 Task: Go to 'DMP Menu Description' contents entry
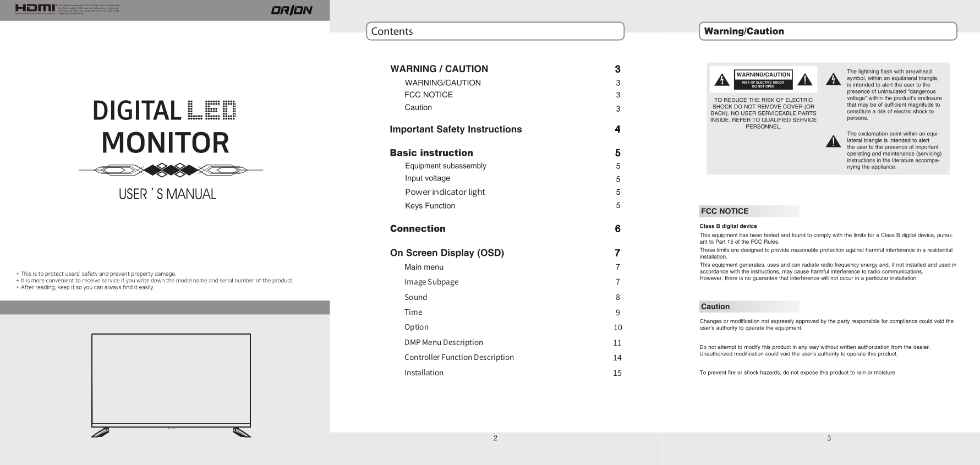pos(444,342)
